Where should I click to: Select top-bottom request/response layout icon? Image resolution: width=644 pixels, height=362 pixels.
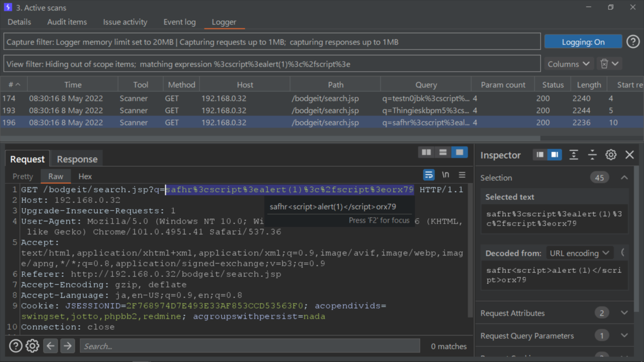443,153
